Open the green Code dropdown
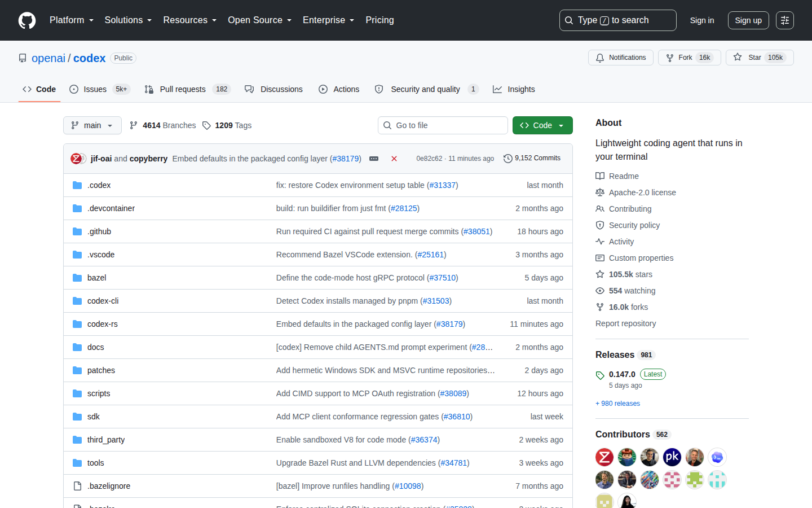This screenshot has width=812, height=508. pos(542,125)
